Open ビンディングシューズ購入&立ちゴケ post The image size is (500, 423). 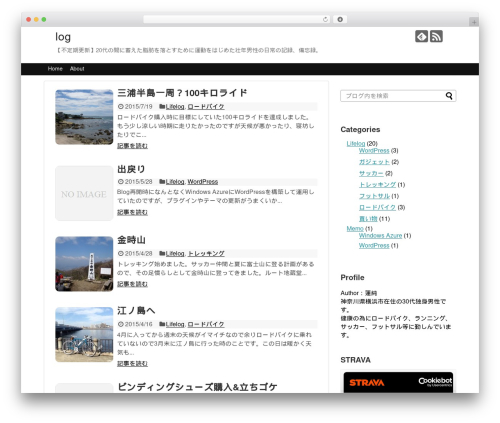[x=197, y=387]
